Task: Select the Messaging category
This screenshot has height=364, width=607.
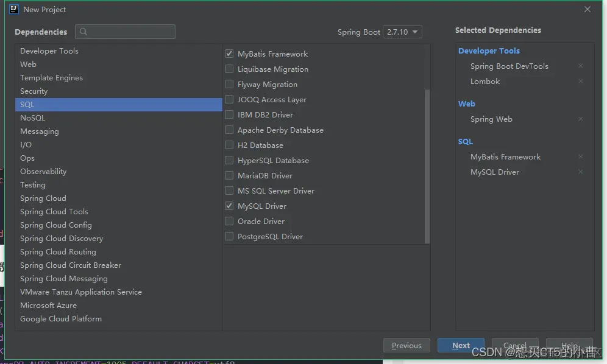Action: pos(118,131)
